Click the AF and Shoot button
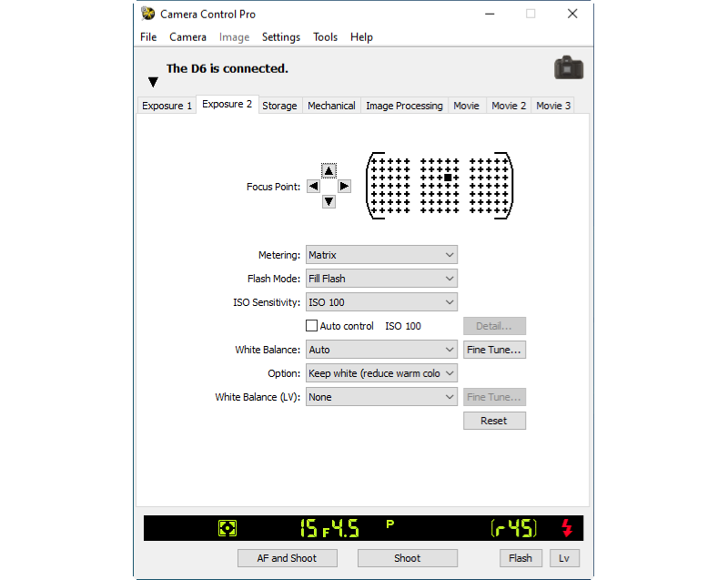 pyautogui.click(x=288, y=558)
